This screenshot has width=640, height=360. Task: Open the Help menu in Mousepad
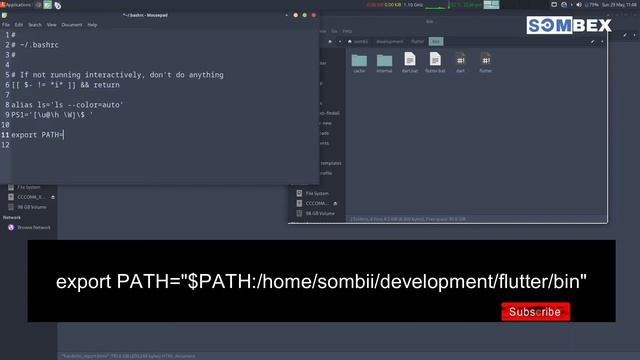coord(92,25)
